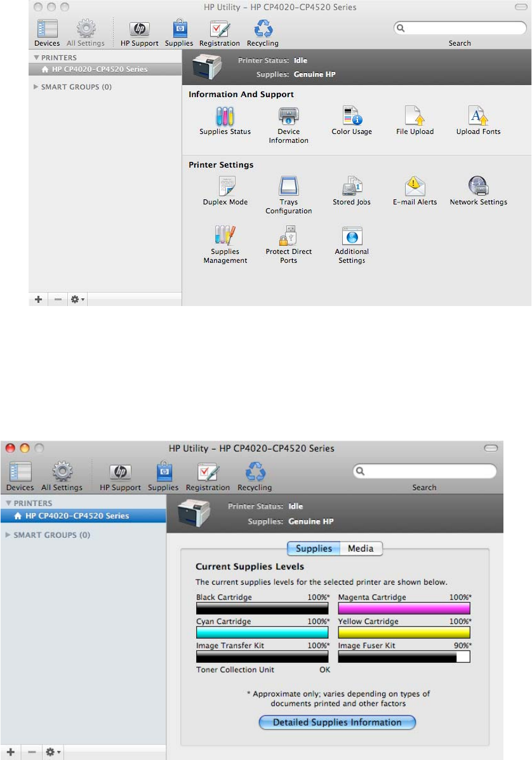Open gear action menu in upper window
532x760 pixels.
[x=77, y=300]
